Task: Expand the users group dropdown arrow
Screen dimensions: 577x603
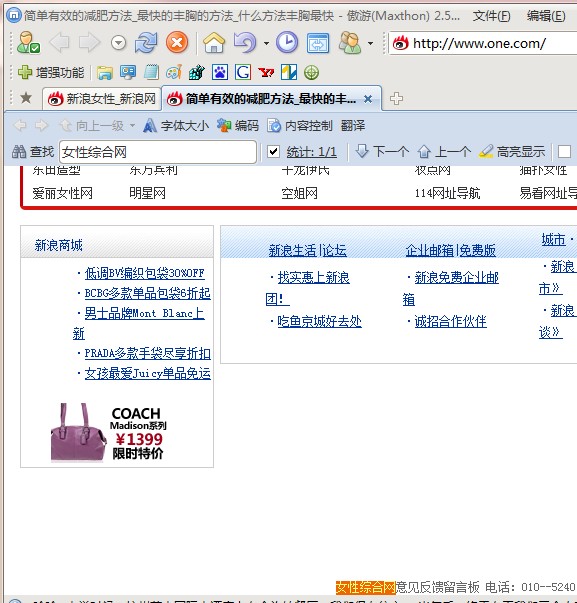Action: click(x=370, y=43)
